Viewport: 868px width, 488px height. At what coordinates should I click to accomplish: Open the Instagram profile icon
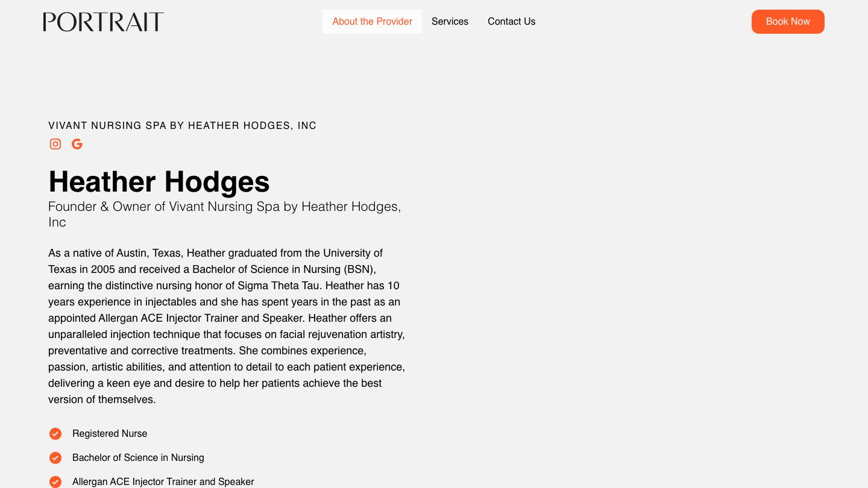coord(55,144)
